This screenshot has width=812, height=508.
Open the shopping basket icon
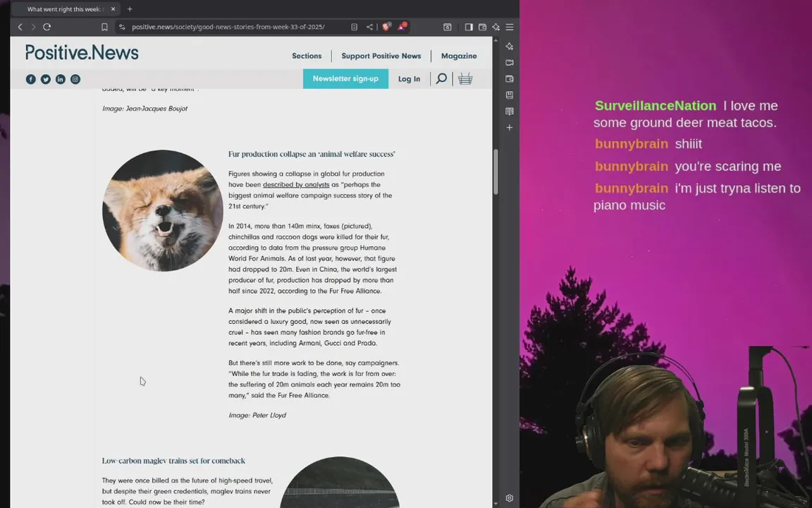(465, 79)
